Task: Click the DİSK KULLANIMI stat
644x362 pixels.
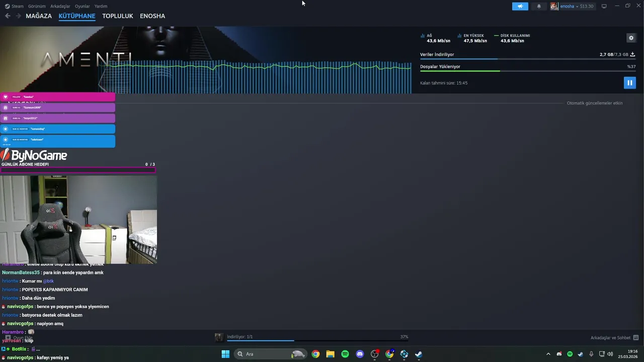Action: [512, 38]
